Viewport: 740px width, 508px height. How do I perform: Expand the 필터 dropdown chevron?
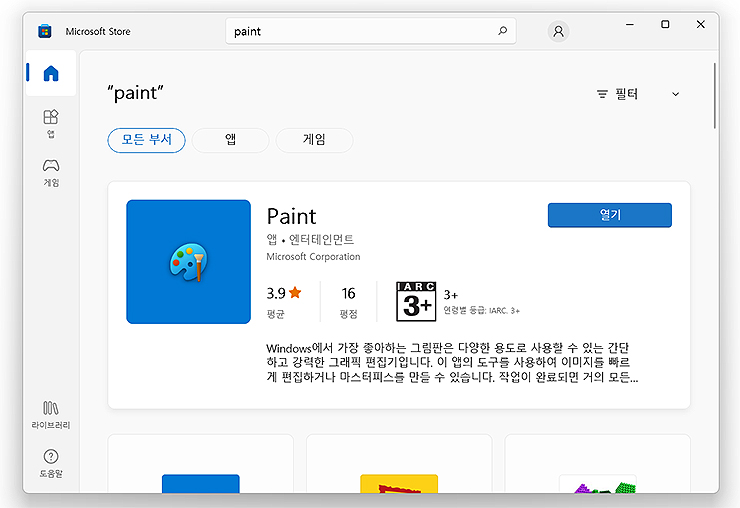(675, 94)
